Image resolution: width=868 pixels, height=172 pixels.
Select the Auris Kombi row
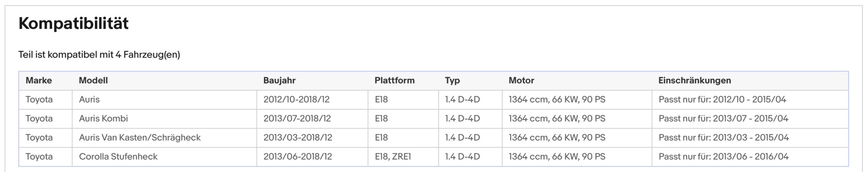click(x=434, y=119)
